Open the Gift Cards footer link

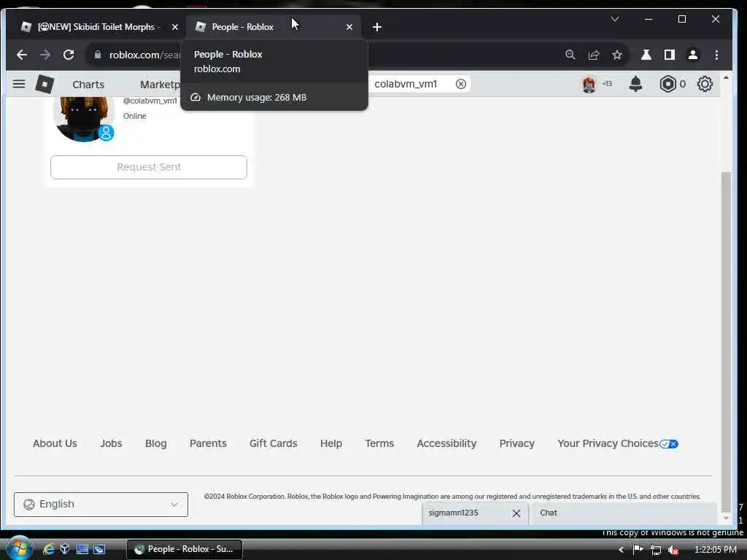(x=274, y=443)
